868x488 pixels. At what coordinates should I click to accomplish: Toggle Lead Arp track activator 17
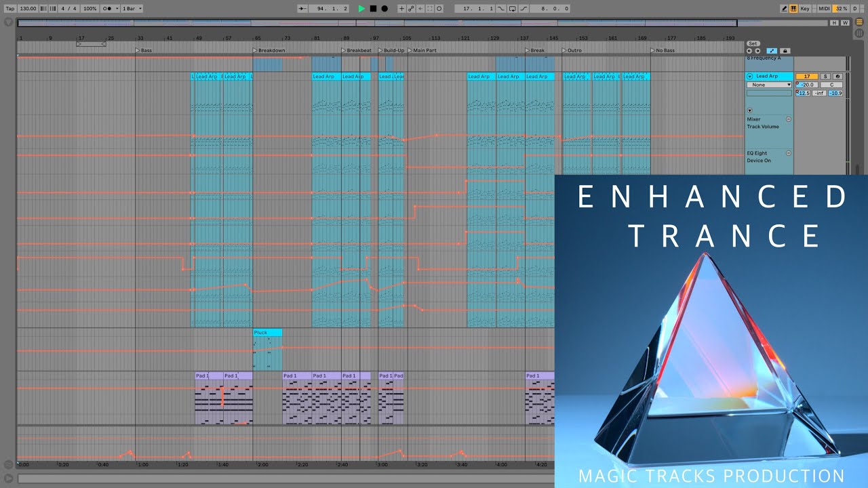(x=806, y=77)
